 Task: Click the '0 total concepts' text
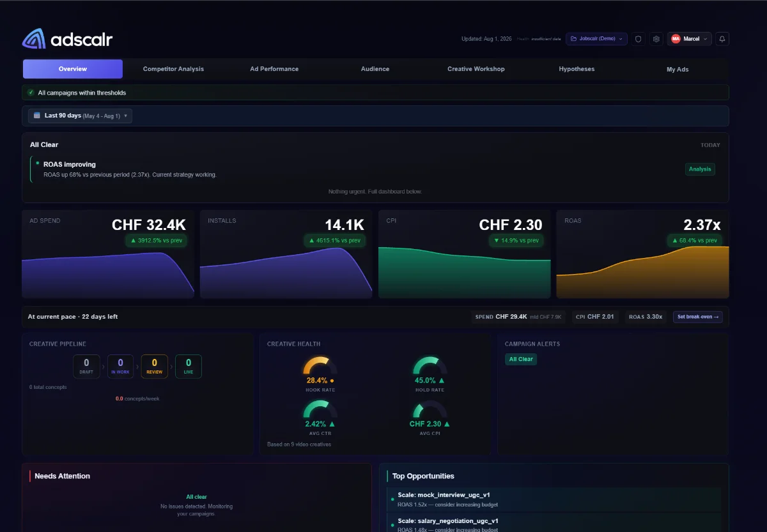point(48,387)
